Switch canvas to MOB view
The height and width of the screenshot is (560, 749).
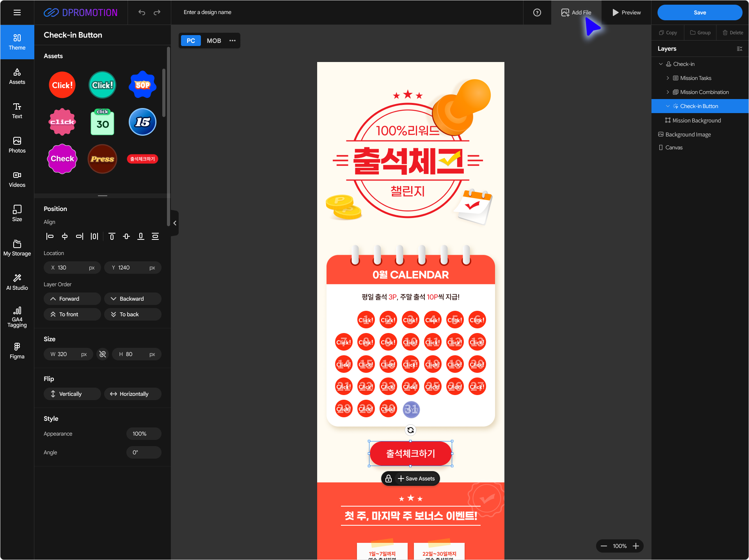214,41
